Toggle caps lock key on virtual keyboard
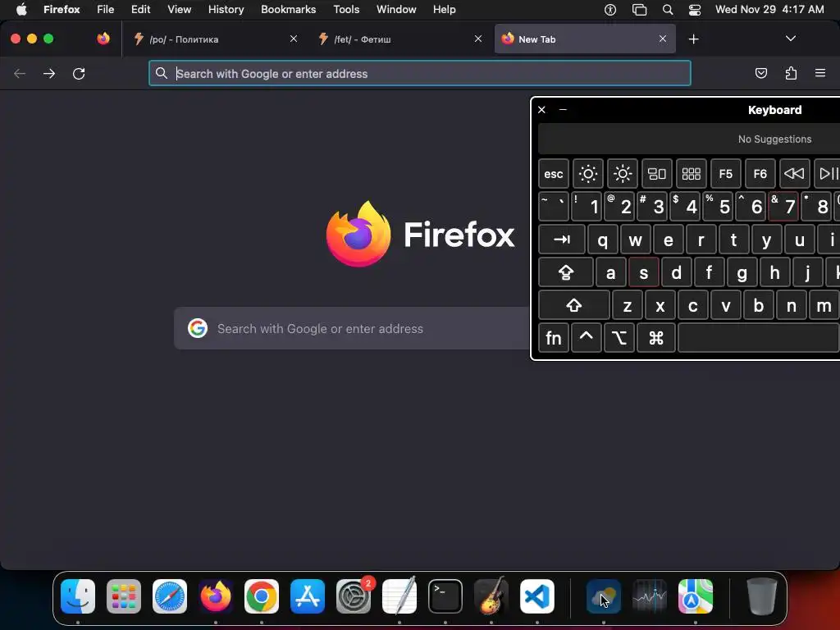Screen dimensions: 840x630 tap(566, 272)
